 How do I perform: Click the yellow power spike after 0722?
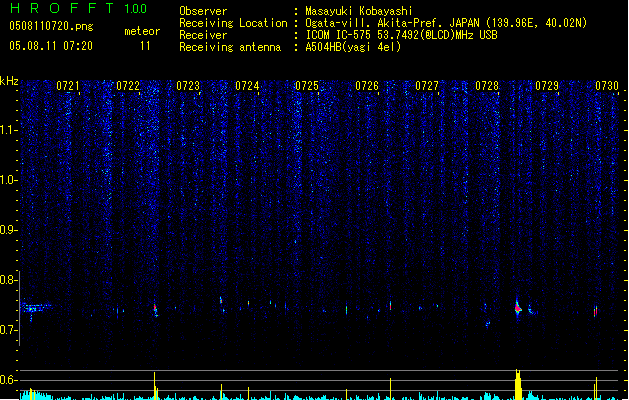(154, 386)
